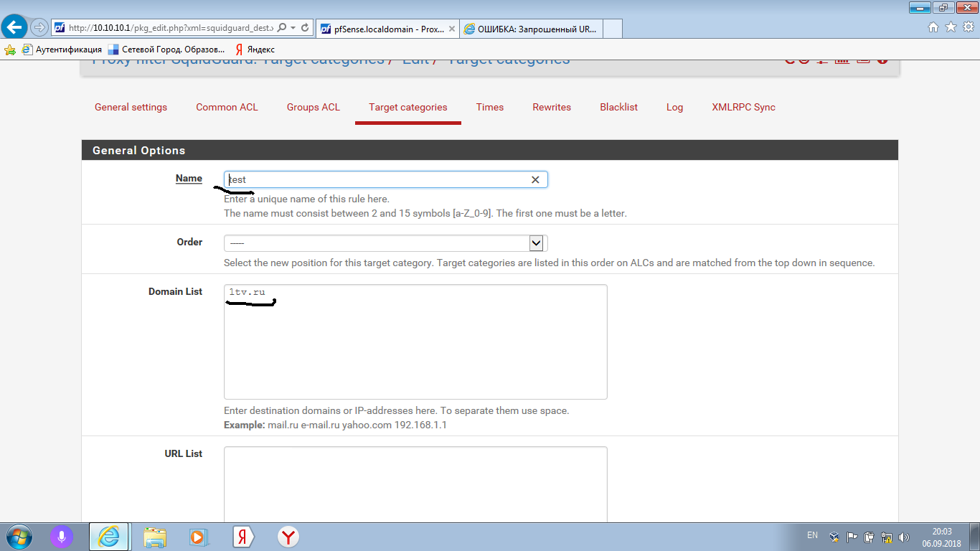Open the browser Home page icon
980x551 pixels.
pos(933,27)
